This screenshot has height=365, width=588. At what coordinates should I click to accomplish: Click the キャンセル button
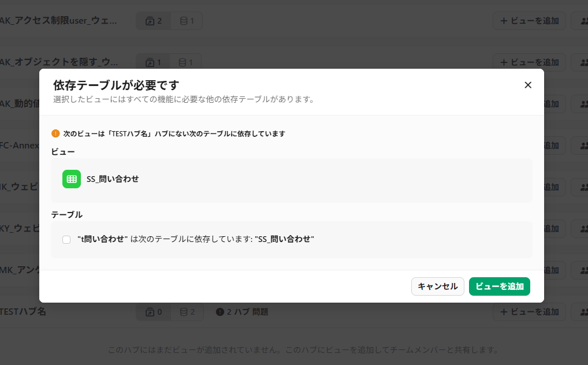[437, 286]
